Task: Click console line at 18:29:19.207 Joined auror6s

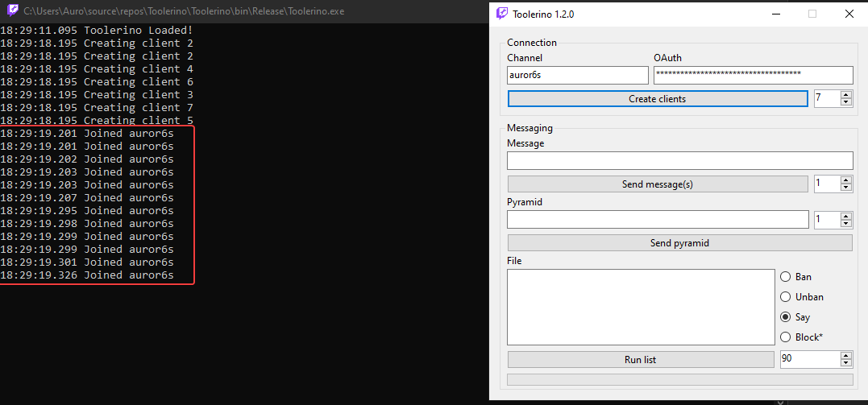Action: tap(87, 197)
